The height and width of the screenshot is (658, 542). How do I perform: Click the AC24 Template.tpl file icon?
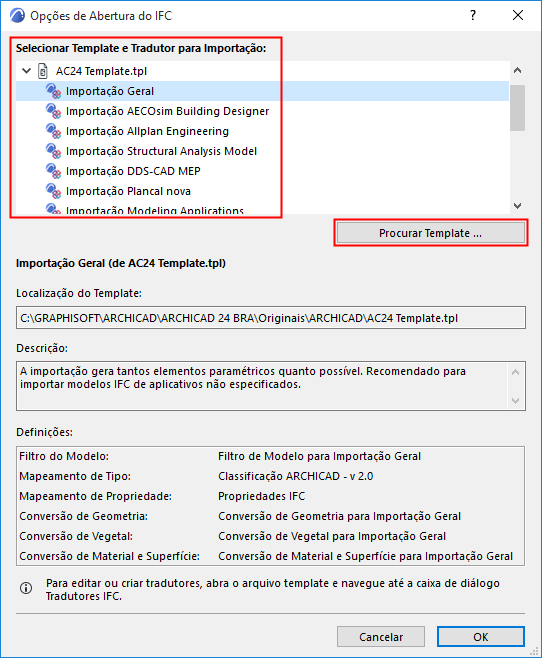click(x=43, y=71)
